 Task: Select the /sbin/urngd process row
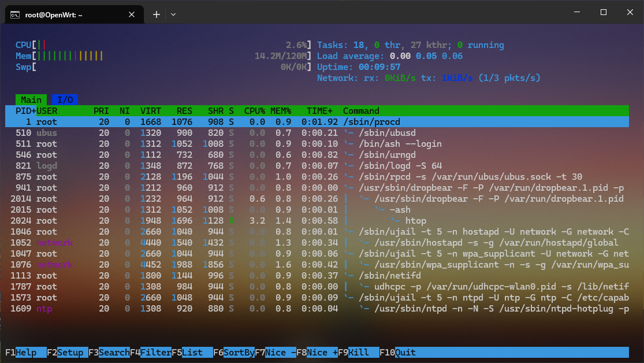[317, 155]
